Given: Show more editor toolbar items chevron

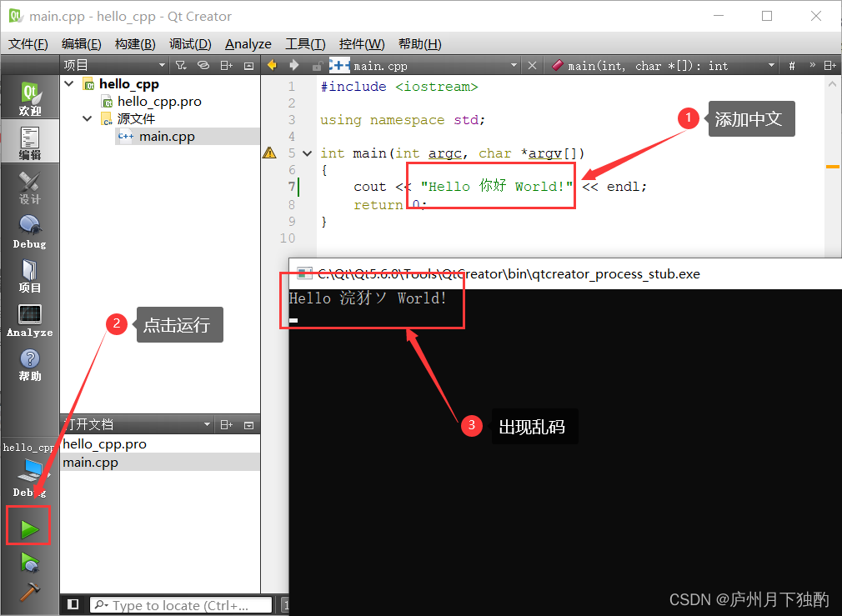Looking at the screenshot, I should point(812,65).
